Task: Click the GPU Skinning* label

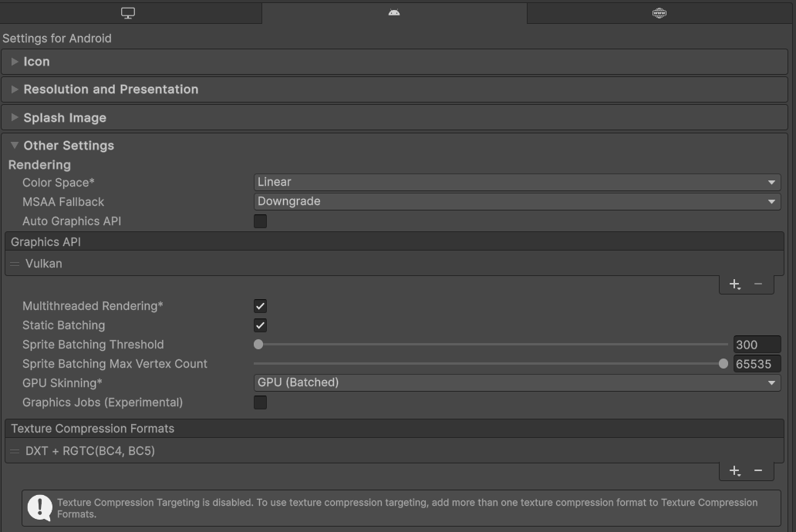Action: (x=62, y=383)
